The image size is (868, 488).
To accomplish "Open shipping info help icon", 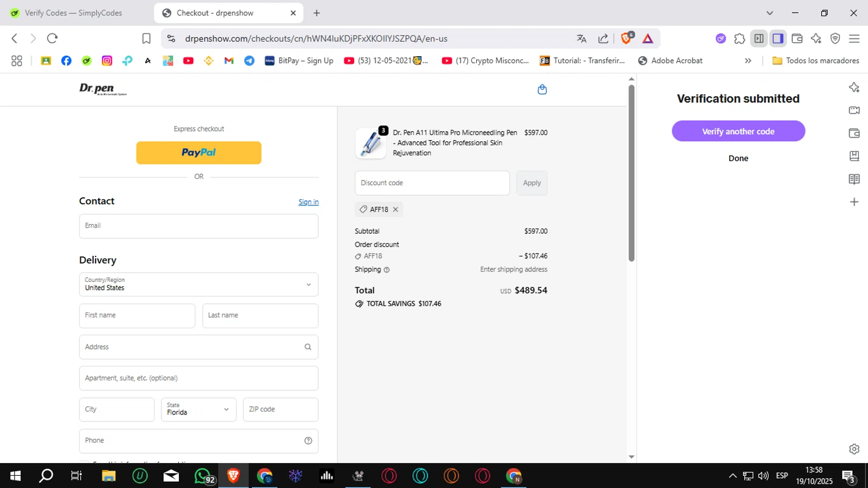I will pos(387,270).
